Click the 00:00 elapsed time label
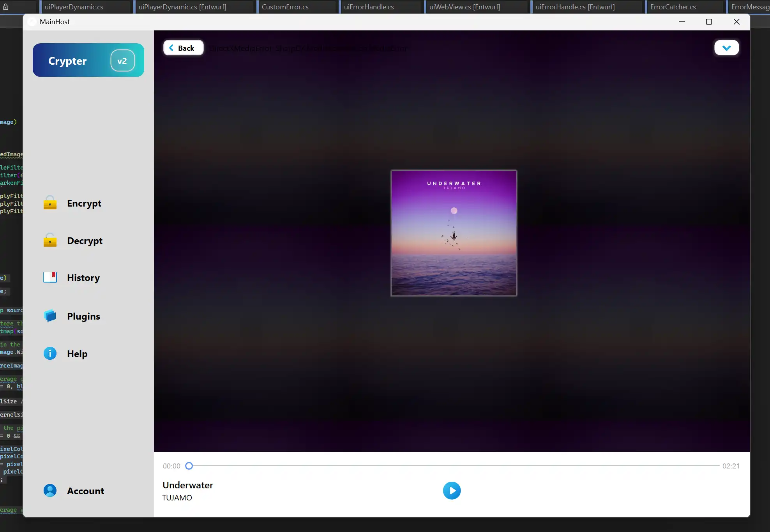The height and width of the screenshot is (532, 770). (171, 466)
